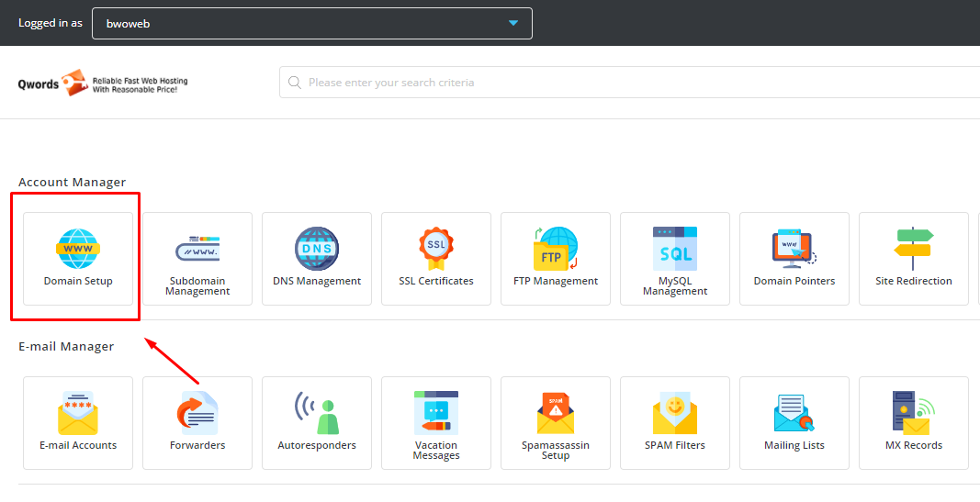Viewport: 980px width, 502px height.
Task: Open SSL Certificates
Action: coord(436,259)
